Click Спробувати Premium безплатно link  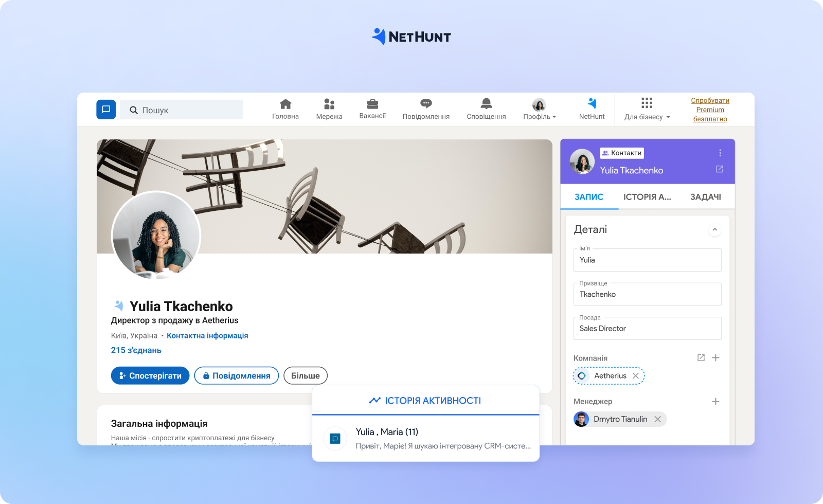710,110
